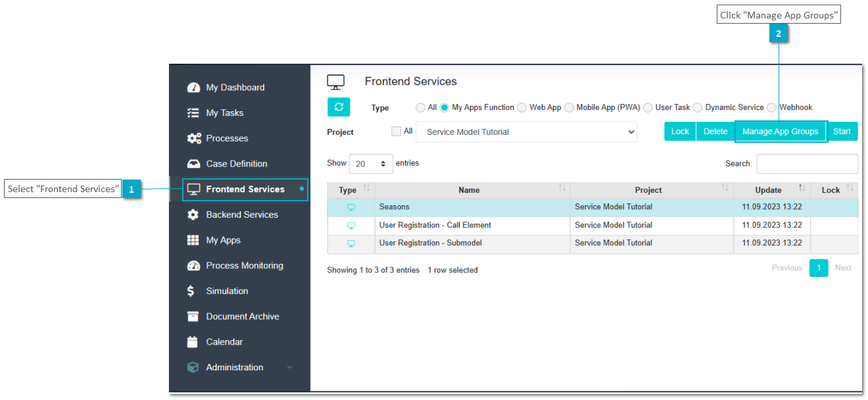
Task: Click the Simulation dollar icon
Action: click(x=191, y=291)
